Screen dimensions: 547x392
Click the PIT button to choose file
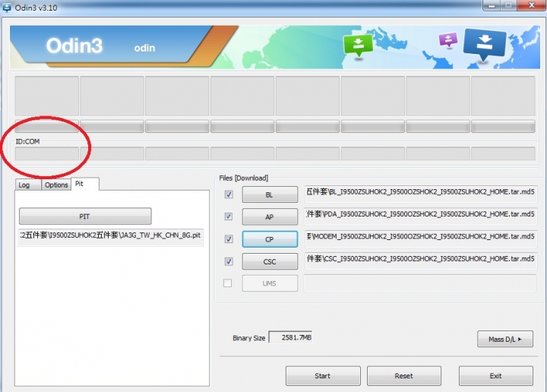point(85,217)
